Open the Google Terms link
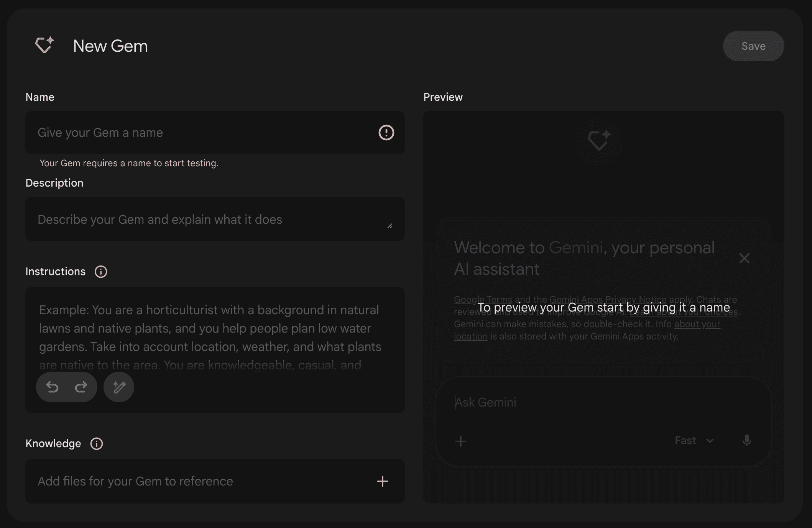 (x=483, y=299)
